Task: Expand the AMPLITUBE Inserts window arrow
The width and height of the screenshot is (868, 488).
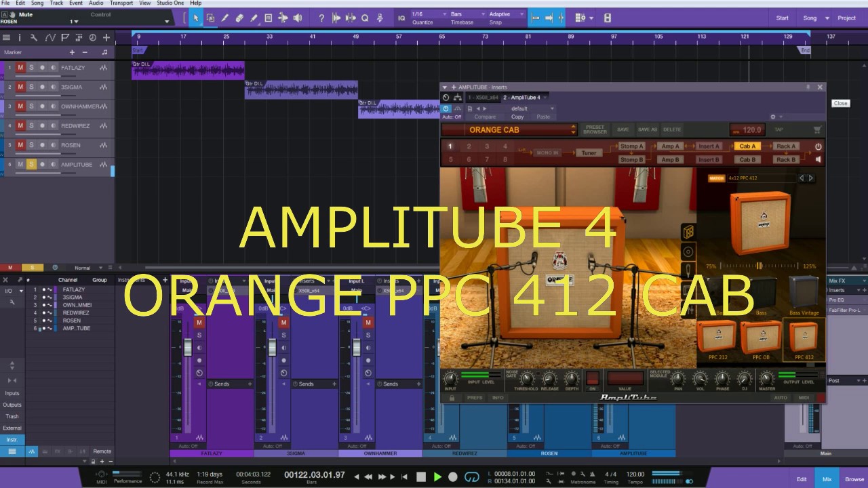Action: click(x=445, y=87)
